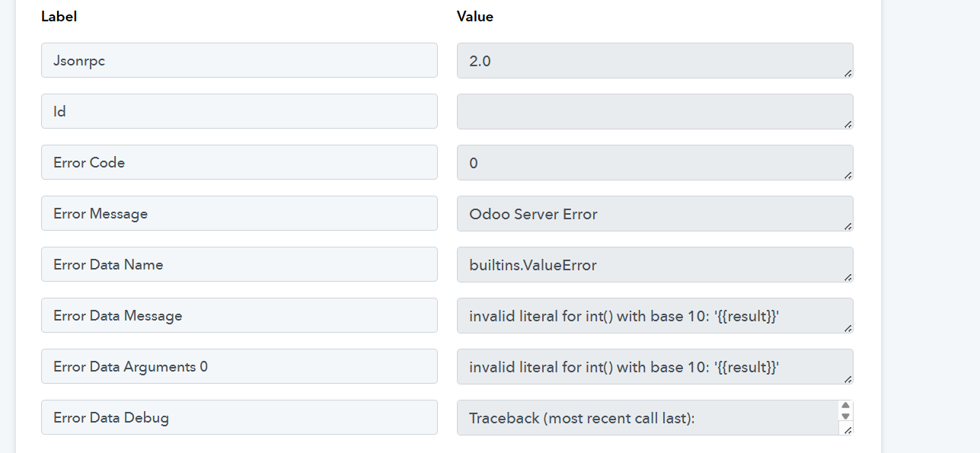Select the Error Data Arguments 0 label
The image size is (980, 453).
pyautogui.click(x=239, y=366)
